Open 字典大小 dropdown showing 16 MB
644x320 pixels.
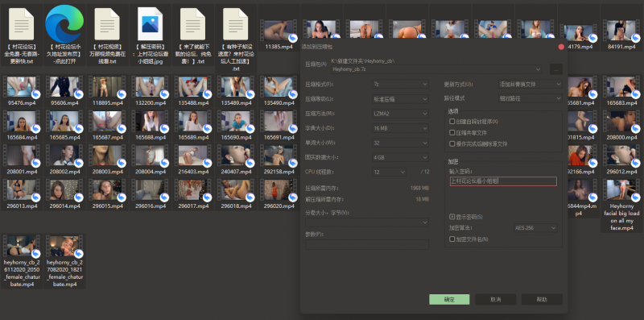click(400, 128)
